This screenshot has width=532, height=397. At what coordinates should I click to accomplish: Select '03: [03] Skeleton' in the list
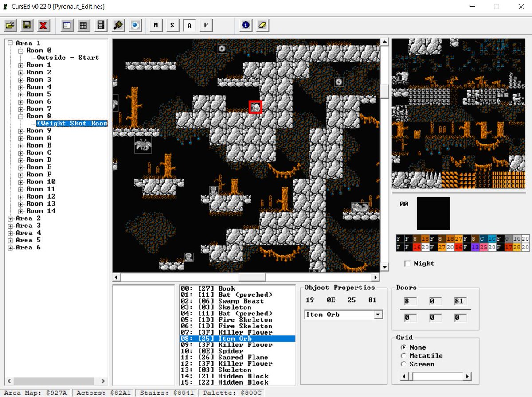point(237,307)
